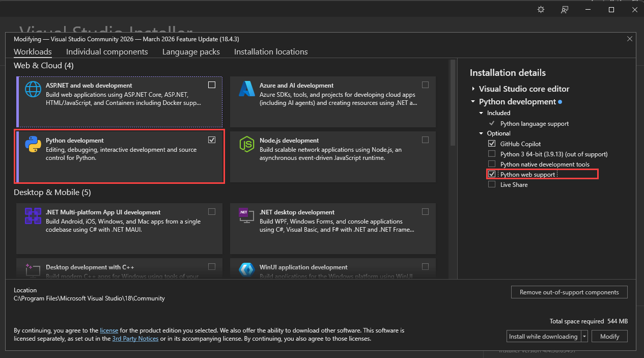Select Install while downloading option box
The width and height of the screenshot is (644, 358).
click(544, 337)
